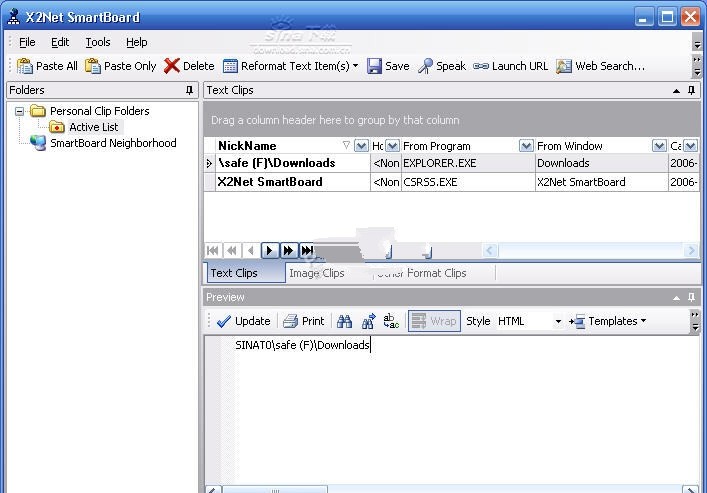Click in the Preview text editing area
Screen dimensions: 707x493
[x=468, y=410]
